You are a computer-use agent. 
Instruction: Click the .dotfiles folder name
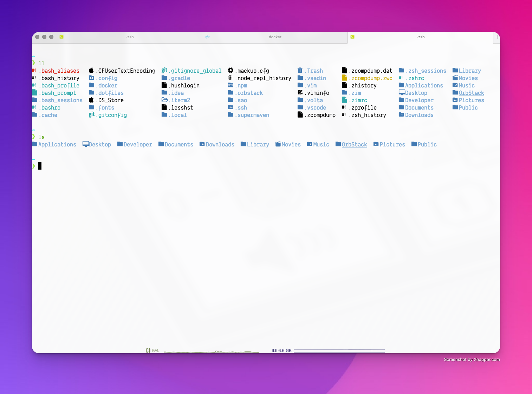point(110,93)
